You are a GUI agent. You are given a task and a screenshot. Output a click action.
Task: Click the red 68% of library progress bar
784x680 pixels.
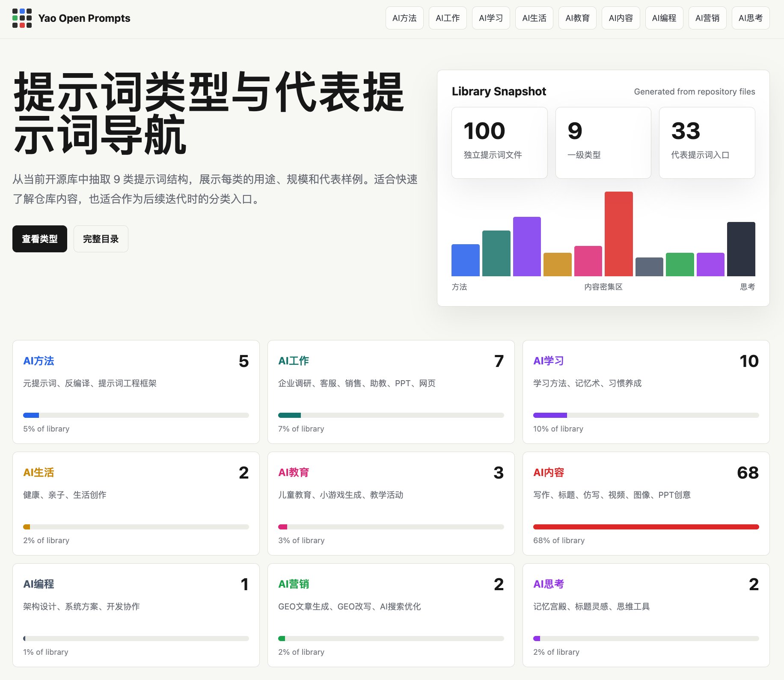646,527
